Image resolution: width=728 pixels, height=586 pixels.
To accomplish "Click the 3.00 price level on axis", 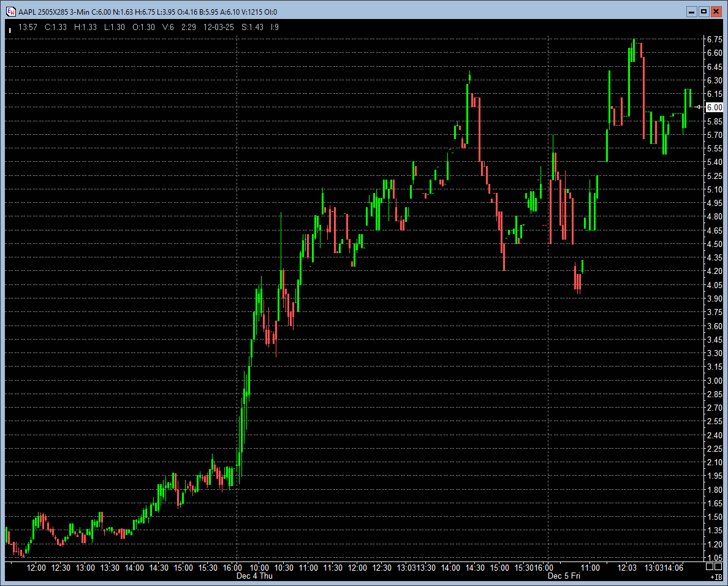I will (714, 381).
